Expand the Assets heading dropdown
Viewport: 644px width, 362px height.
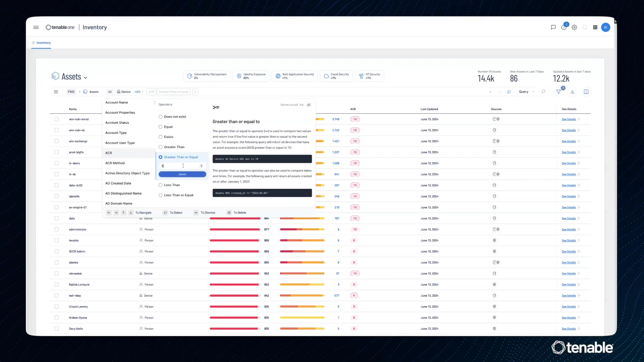(x=86, y=77)
